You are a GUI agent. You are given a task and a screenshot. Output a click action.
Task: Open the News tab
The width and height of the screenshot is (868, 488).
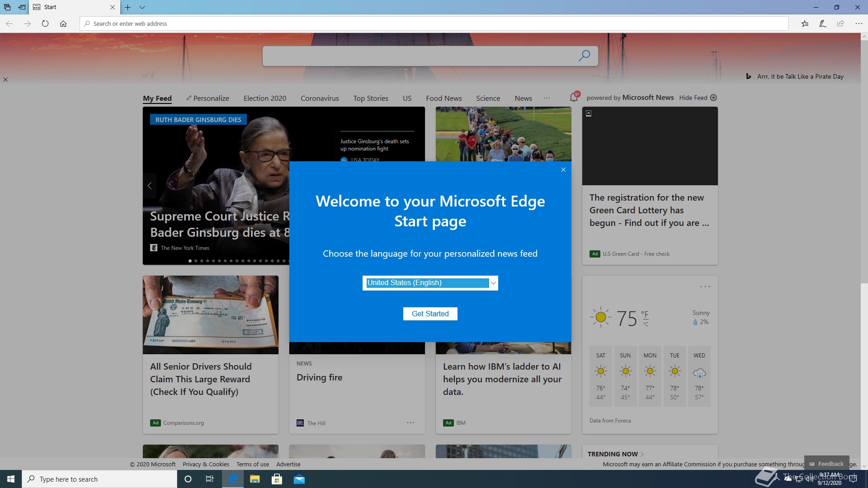coord(524,98)
